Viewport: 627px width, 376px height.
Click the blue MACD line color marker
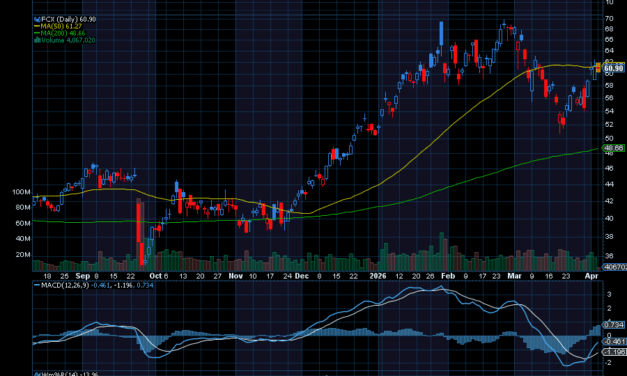click(37, 285)
